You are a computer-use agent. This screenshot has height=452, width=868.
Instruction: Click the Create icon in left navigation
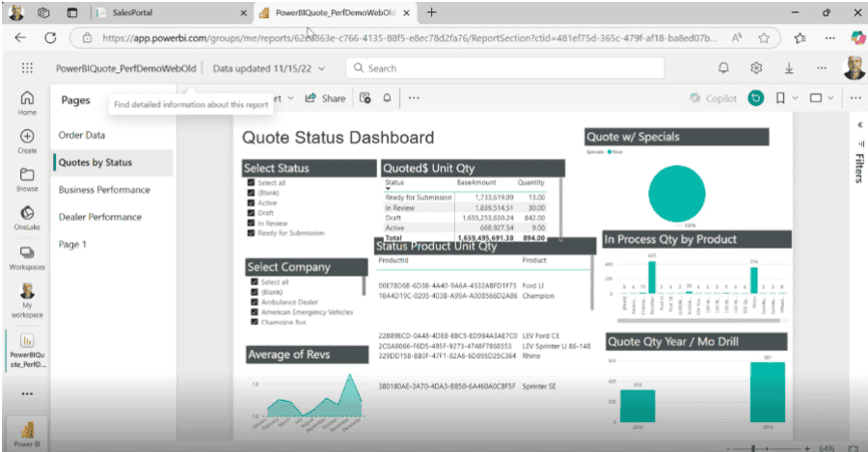pyautogui.click(x=27, y=140)
